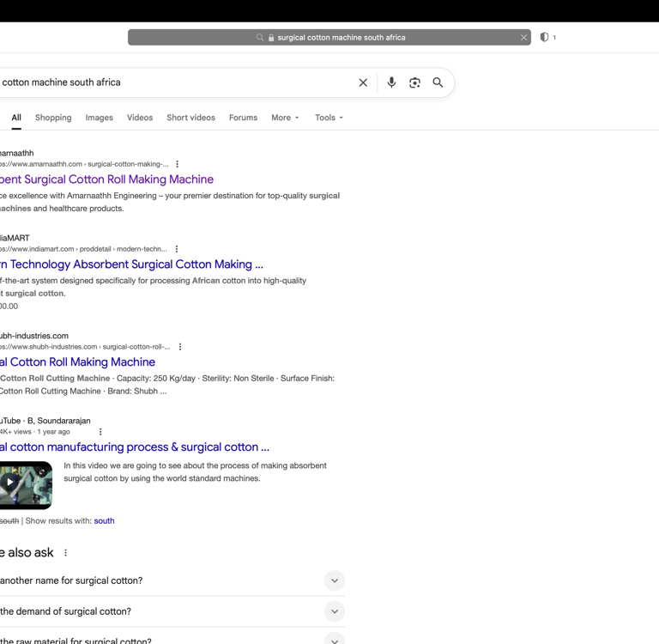Switch to the Videos tab
This screenshot has height=644, width=659.
[x=140, y=118]
